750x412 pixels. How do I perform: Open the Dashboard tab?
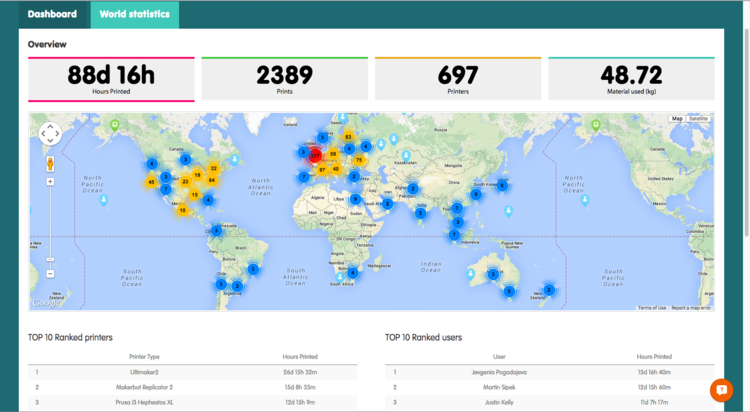tap(52, 15)
